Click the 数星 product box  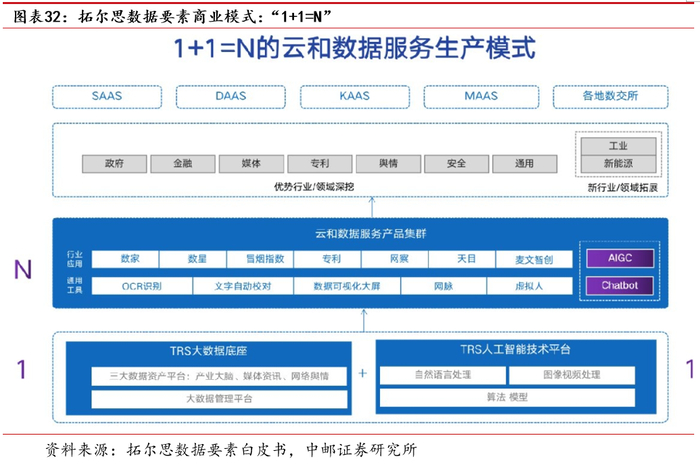tap(192, 259)
